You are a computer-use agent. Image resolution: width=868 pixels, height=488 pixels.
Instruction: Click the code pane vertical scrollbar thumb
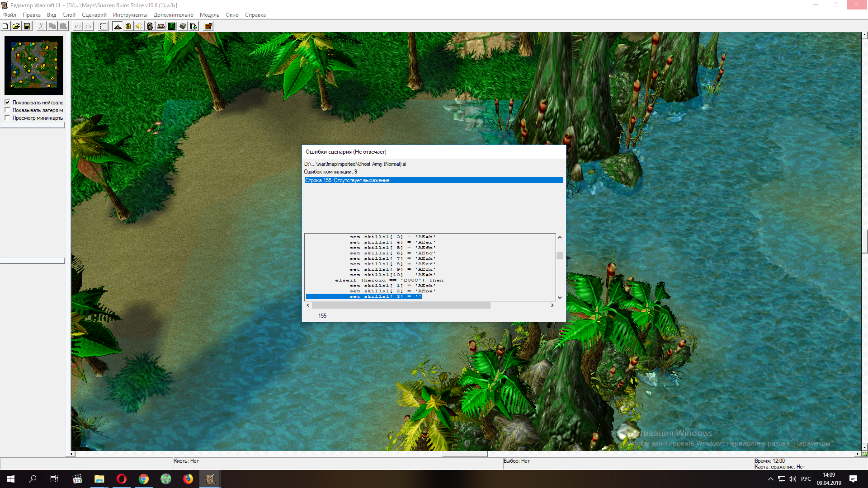coord(560,256)
